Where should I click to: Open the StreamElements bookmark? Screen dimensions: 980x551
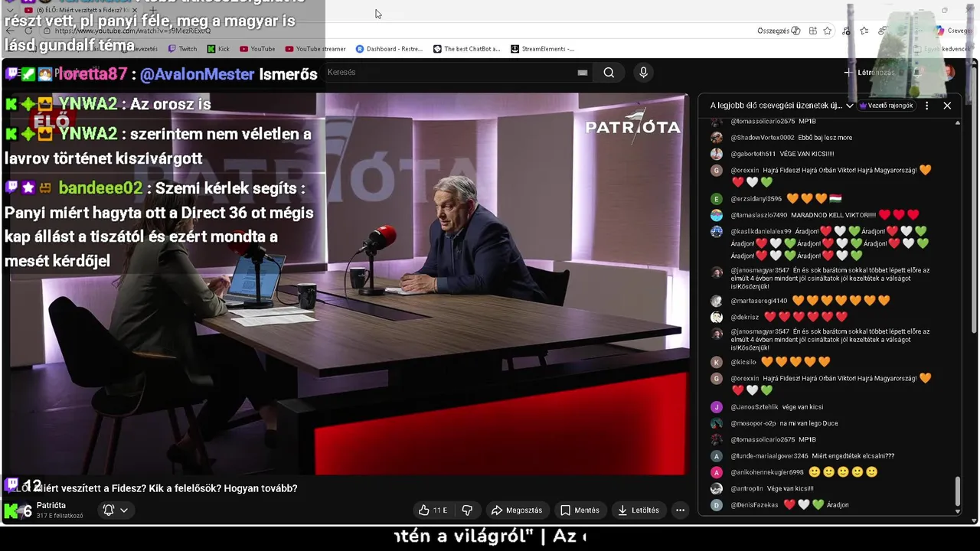point(542,49)
